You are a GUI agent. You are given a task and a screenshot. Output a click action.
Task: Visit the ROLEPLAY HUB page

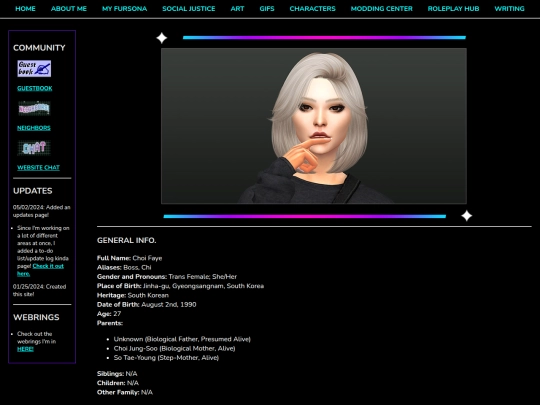453,9
